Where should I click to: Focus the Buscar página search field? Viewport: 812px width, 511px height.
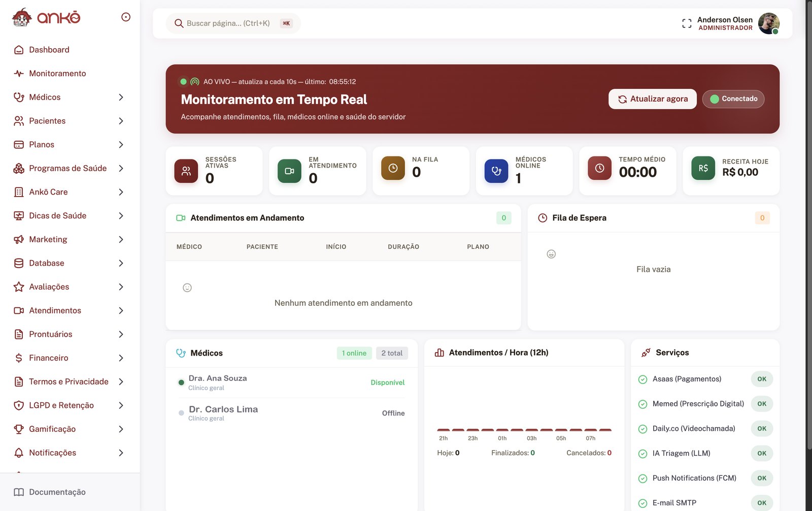[x=233, y=23]
